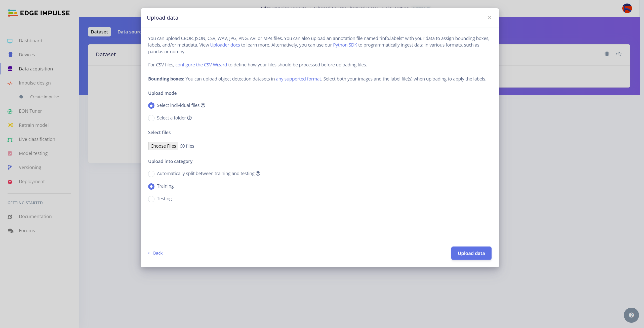The image size is (644, 328).
Task: Click the Impulse design icon
Action: coord(10,83)
